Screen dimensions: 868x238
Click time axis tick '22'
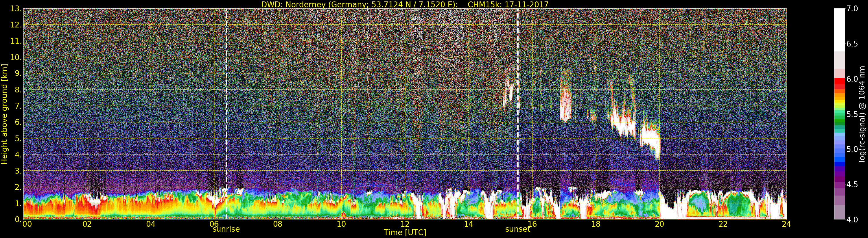click(723, 224)
